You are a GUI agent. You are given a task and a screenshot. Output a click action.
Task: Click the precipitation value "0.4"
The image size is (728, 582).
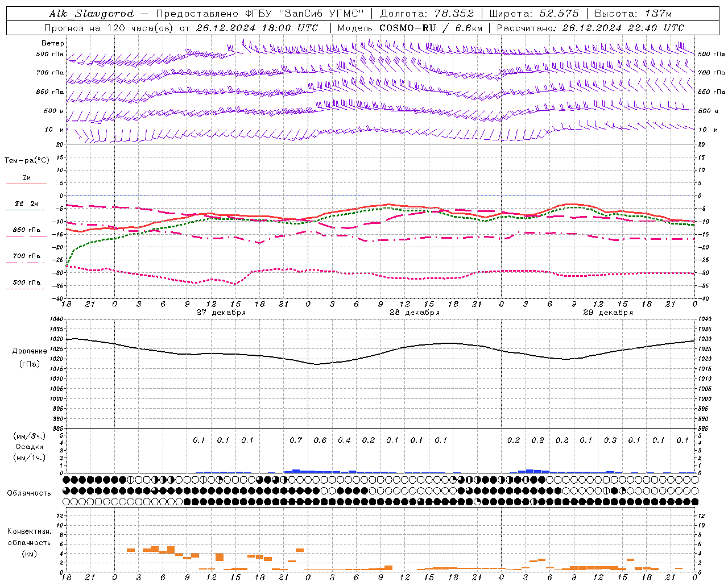(344, 440)
